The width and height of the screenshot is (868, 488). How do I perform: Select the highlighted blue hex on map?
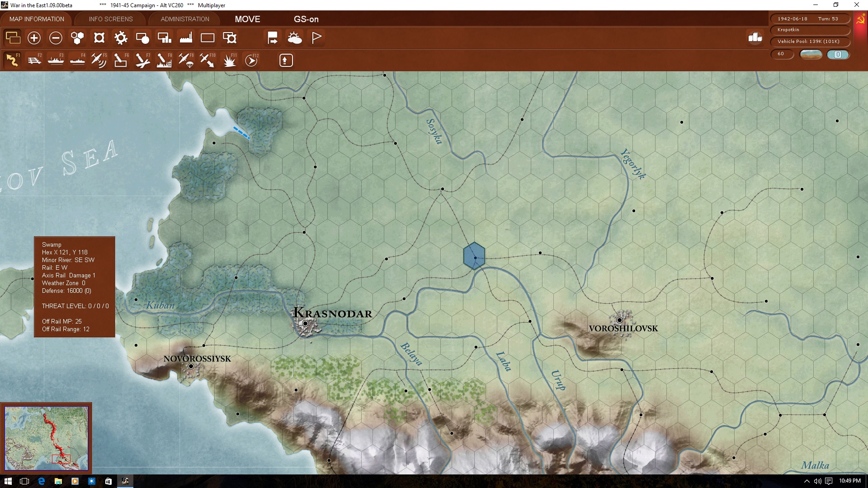(474, 256)
